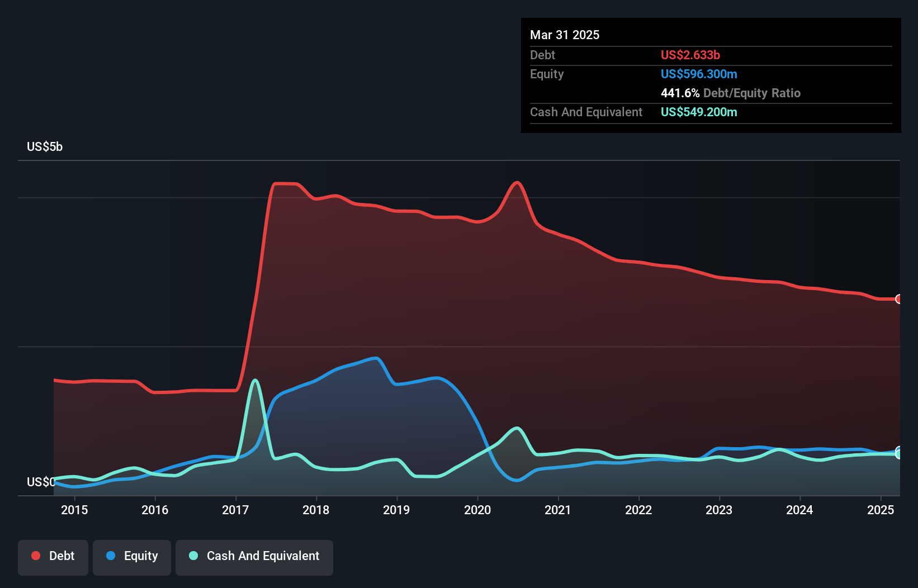Click the US$0 y-axis label
Viewport: 918px width, 588px height.
pos(41,482)
